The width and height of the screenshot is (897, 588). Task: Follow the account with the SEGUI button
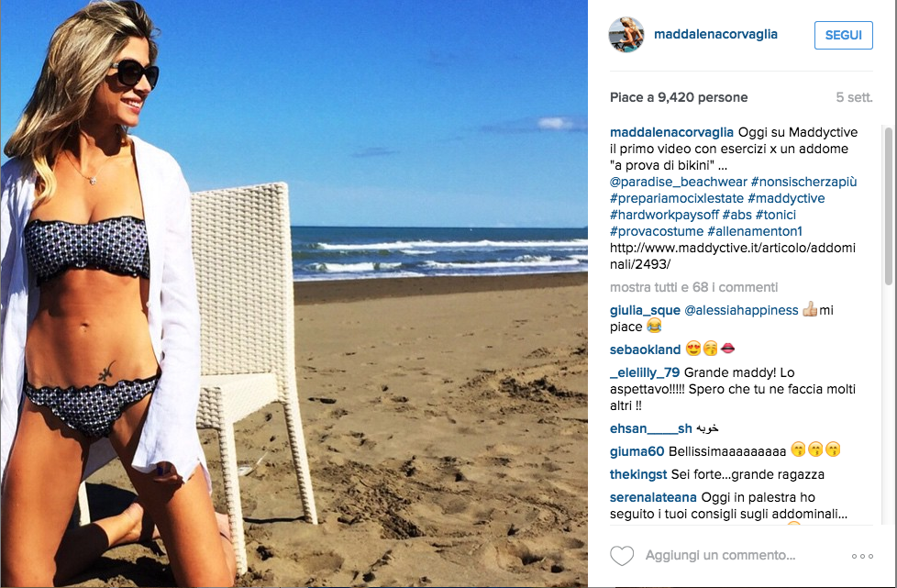(843, 35)
